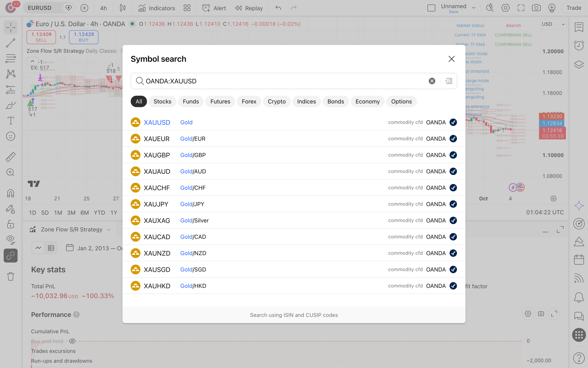Open the Trade panel button
The width and height of the screenshot is (588, 368).
point(574,8)
